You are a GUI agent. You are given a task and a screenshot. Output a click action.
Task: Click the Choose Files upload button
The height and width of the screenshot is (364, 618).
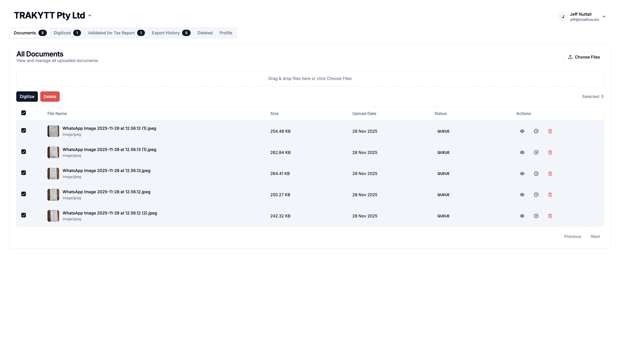(x=584, y=57)
